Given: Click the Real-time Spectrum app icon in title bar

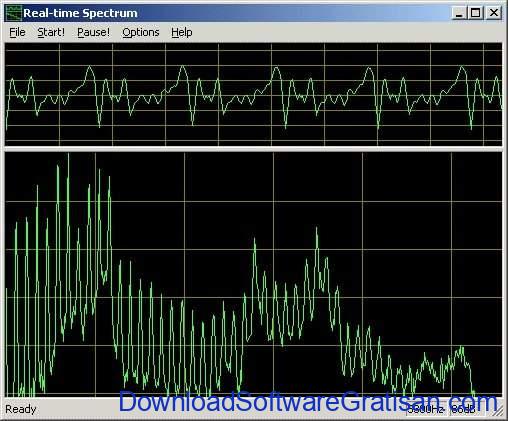Looking at the screenshot, I should tap(14, 13).
